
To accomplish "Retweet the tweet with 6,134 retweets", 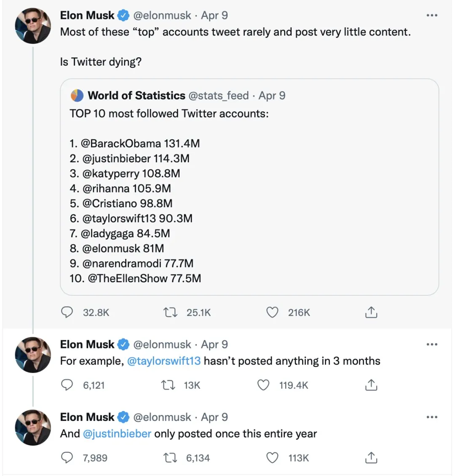I will click(170, 457).
